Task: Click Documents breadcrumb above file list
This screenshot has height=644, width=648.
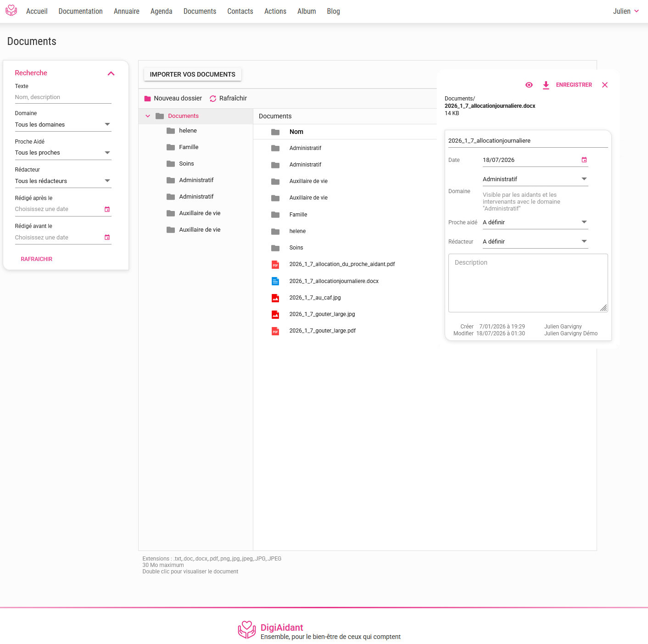Action: tap(275, 117)
